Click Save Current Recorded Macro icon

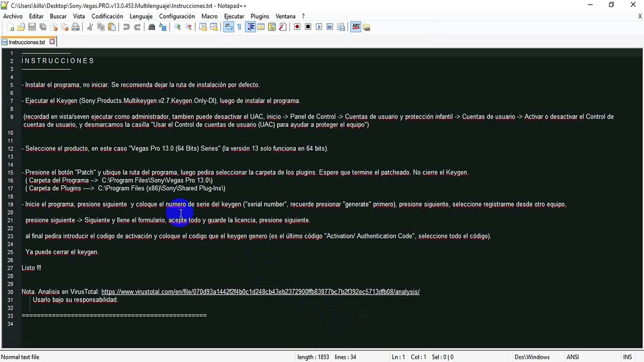[341, 27]
